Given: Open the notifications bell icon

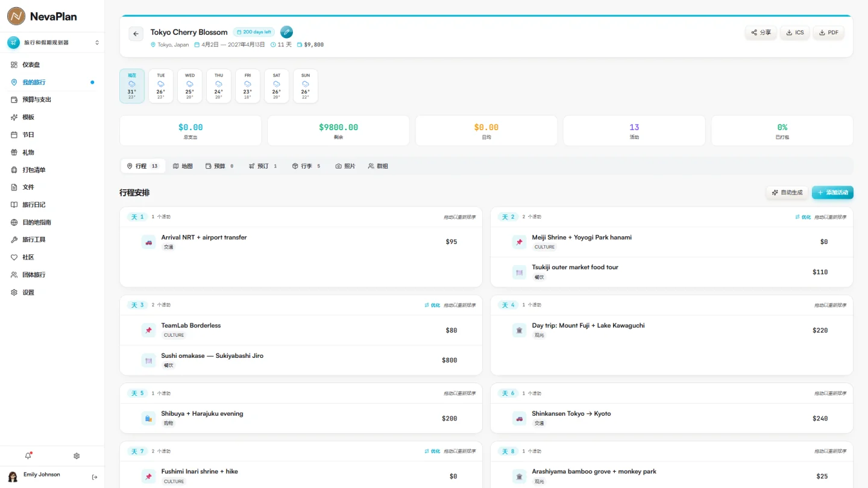Looking at the screenshot, I should click(x=28, y=456).
